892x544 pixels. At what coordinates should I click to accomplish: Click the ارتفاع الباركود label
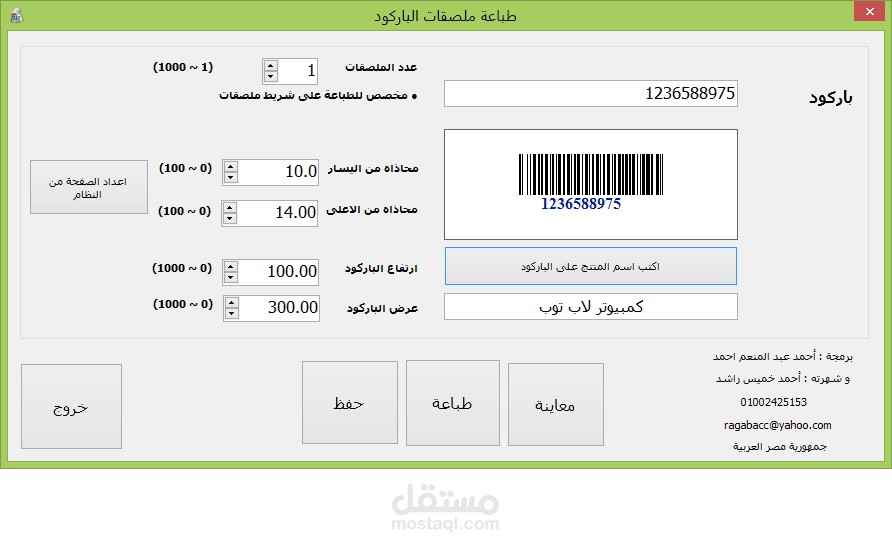tap(381, 269)
